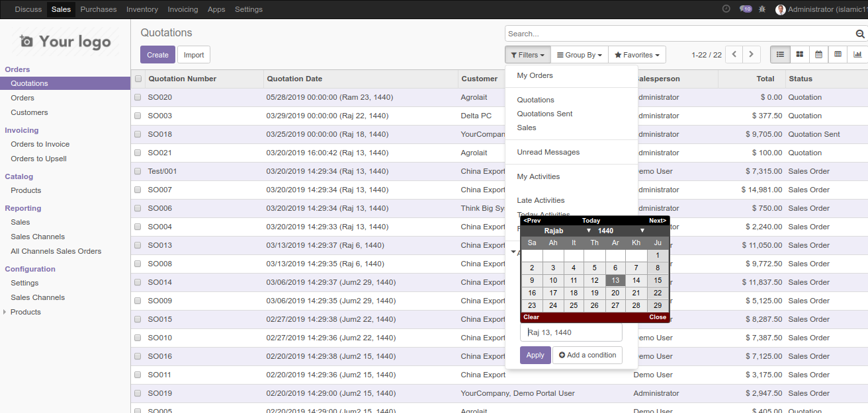Pick day 13 in the calendar
The width and height of the screenshot is (868, 413).
[615, 280]
